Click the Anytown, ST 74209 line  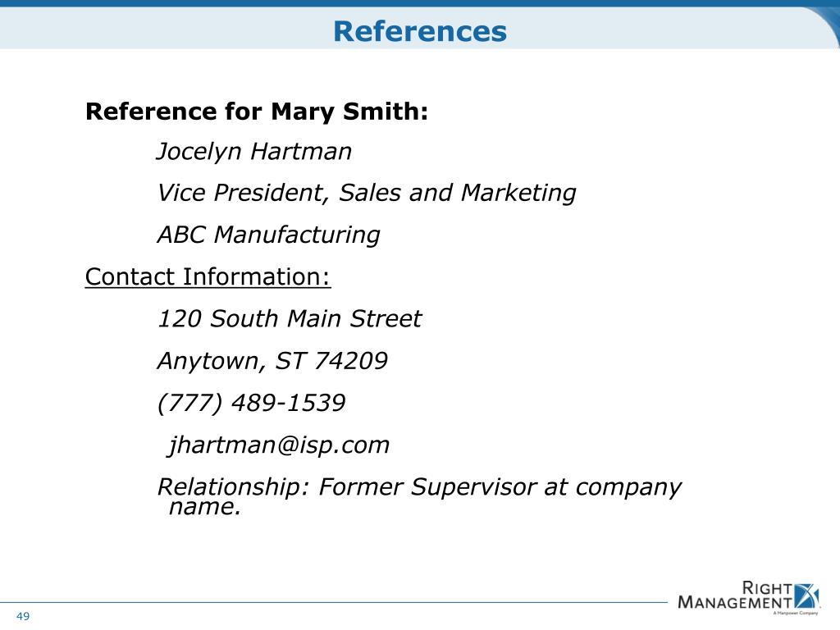[272, 361]
